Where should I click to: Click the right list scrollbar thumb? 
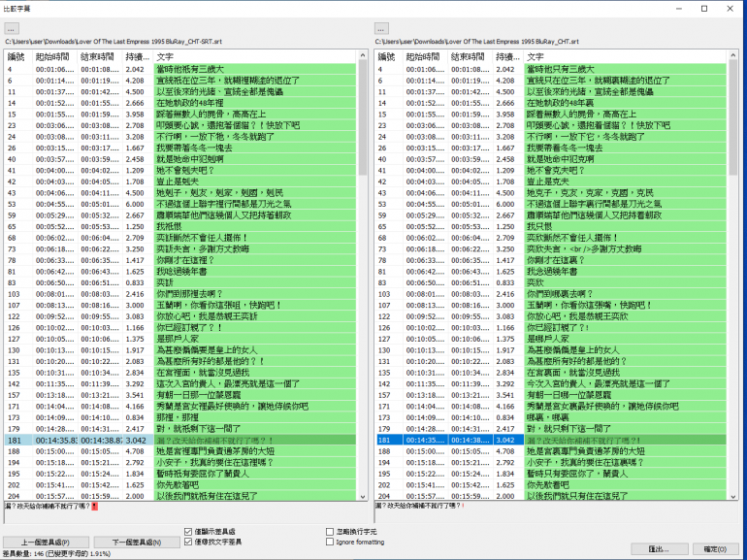(x=733, y=117)
